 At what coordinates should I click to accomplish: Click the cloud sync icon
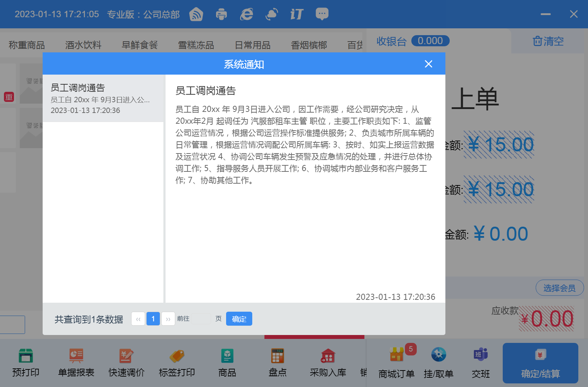tap(272, 14)
